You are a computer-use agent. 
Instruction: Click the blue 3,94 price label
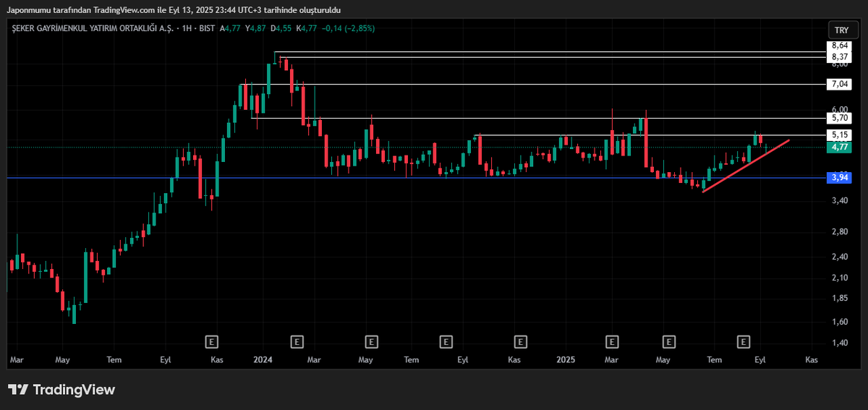click(x=840, y=177)
